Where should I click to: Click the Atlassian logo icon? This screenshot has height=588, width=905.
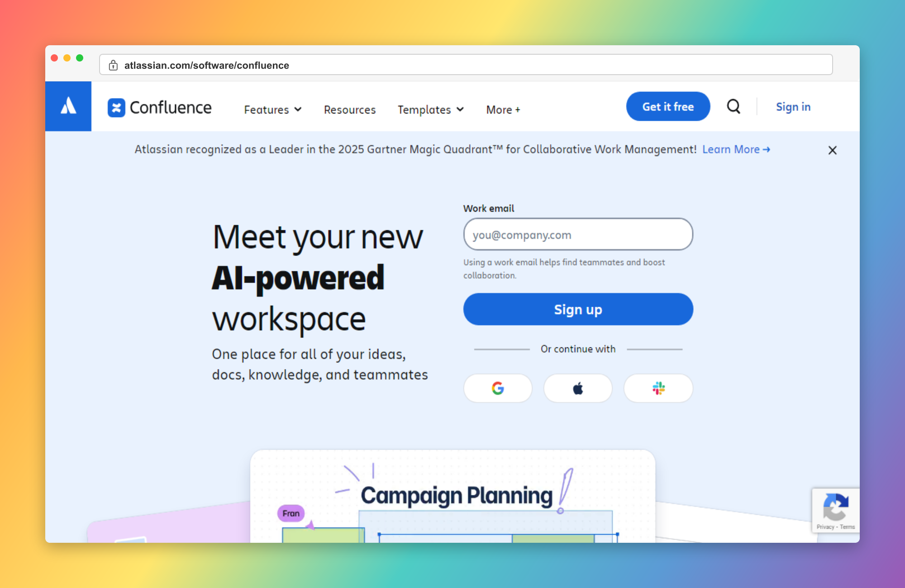(68, 106)
